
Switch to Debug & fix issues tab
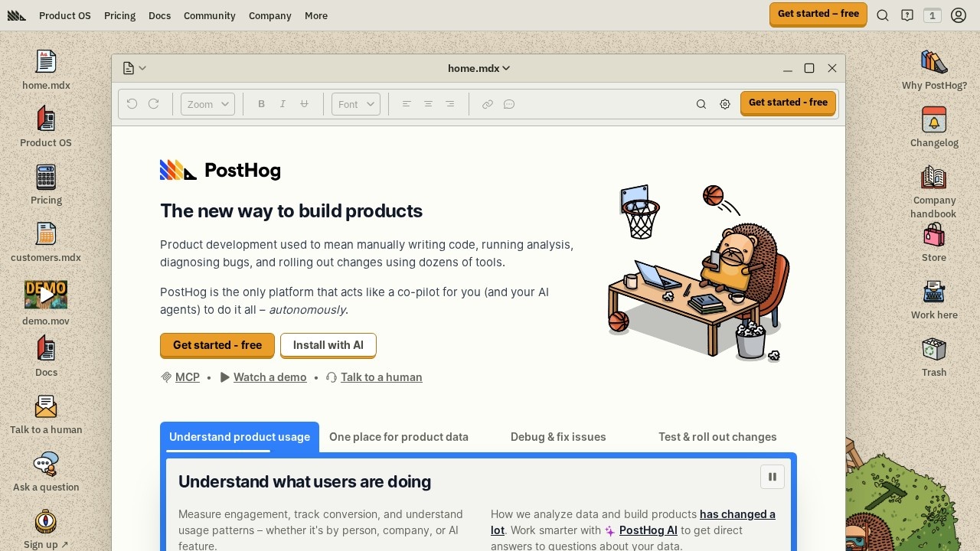point(558,437)
